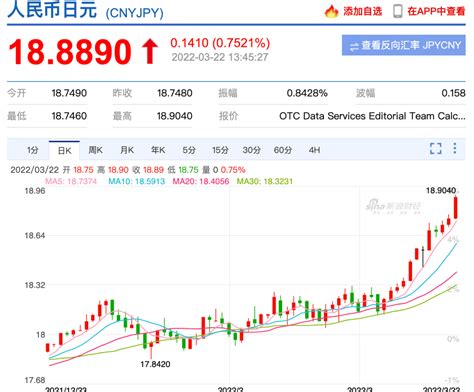Click the swap arrows on the JPYCNY button
The height and width of the screenshot is (392, 474).
354,46
